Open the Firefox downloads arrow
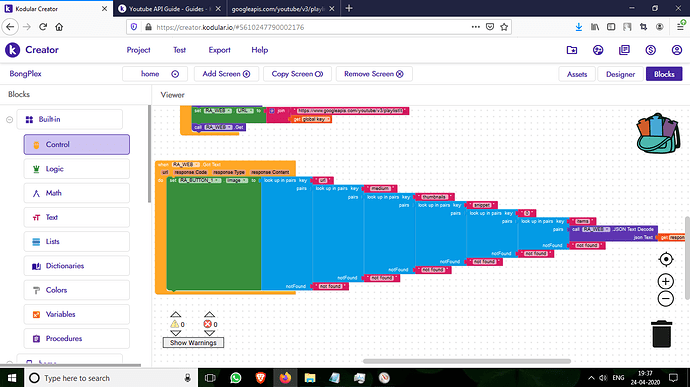 [579, 27]
